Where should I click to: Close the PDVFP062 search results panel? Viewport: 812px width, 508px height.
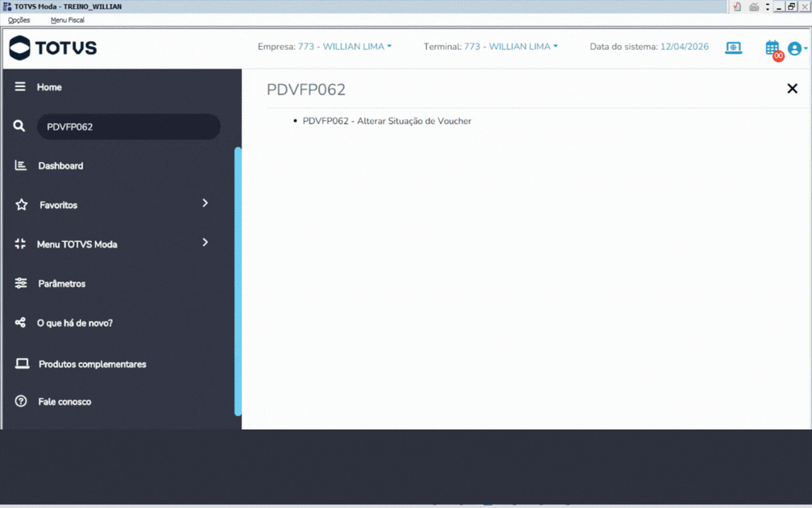pyautogui.click(x=792, y=89)
